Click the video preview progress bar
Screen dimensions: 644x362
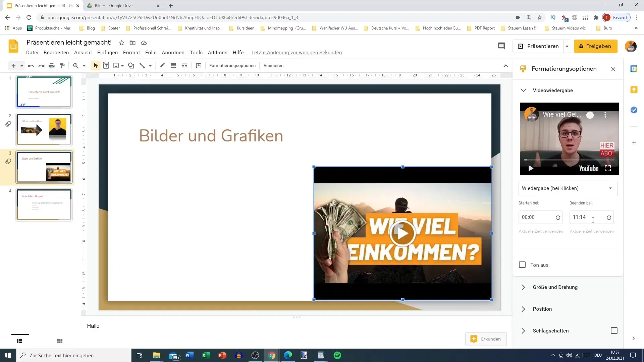[569, 160]
